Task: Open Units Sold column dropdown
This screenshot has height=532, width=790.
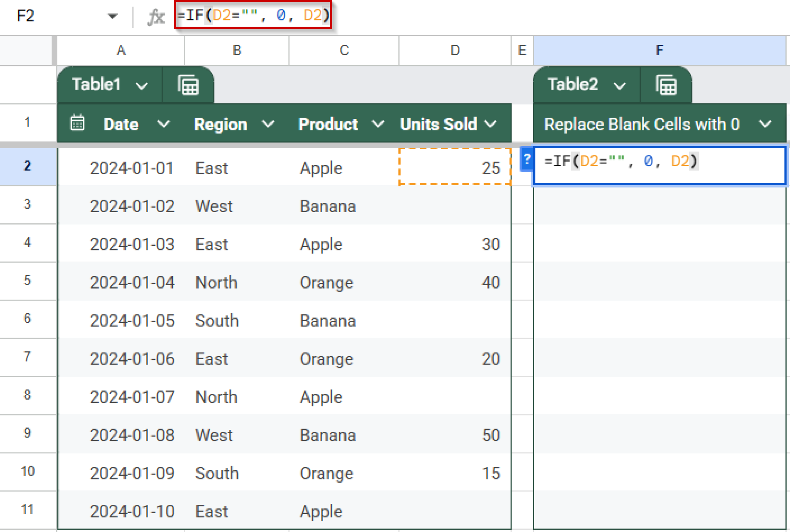Action: (x=491, y=124)
